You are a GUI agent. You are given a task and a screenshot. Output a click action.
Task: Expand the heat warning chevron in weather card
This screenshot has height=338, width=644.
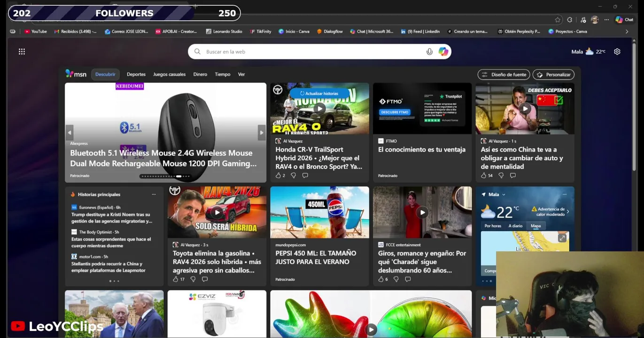click(567, 212)
